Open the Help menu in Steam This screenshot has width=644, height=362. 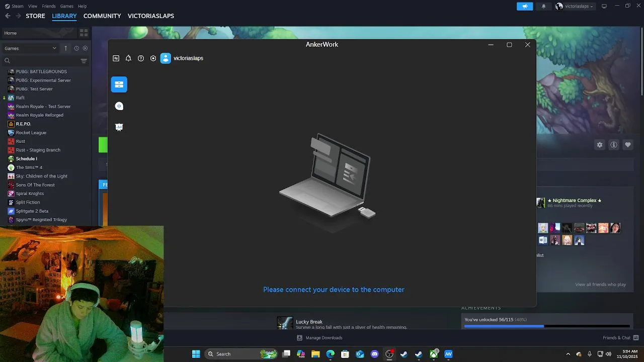coord(83,6)
